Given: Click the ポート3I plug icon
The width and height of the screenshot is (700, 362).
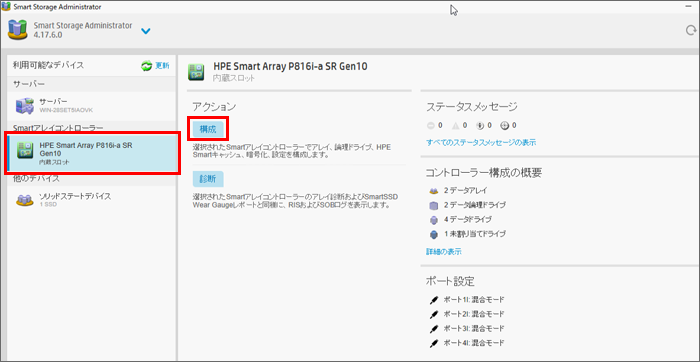Looking at the screenshot, I should click(x=433, y=329).
